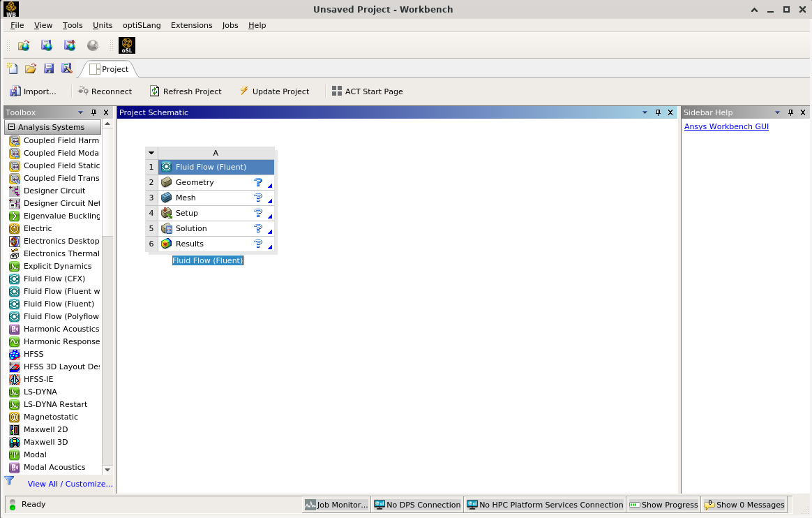This screenshot has height=518, width=812.
Task: Select the Geometry cell in system A
Action: [195, 182]
